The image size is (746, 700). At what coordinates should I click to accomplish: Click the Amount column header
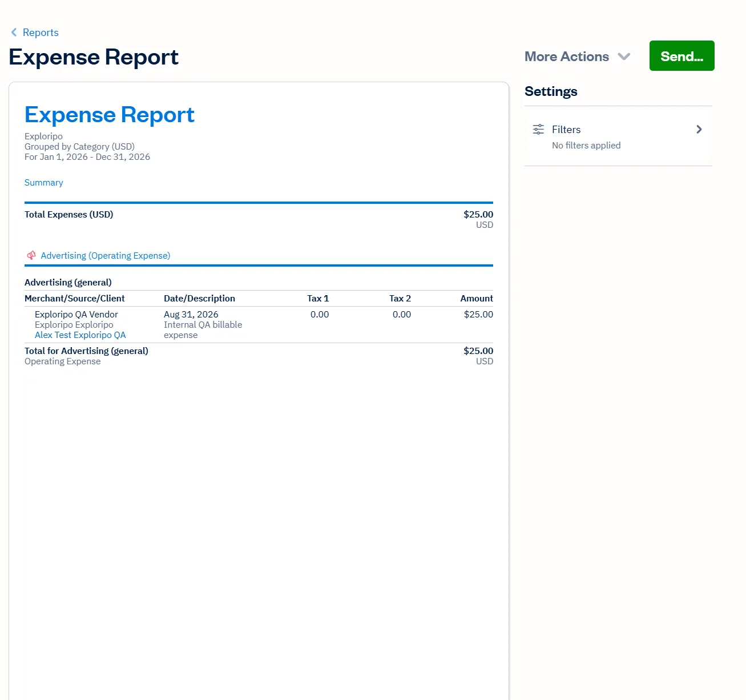[477, 299]
